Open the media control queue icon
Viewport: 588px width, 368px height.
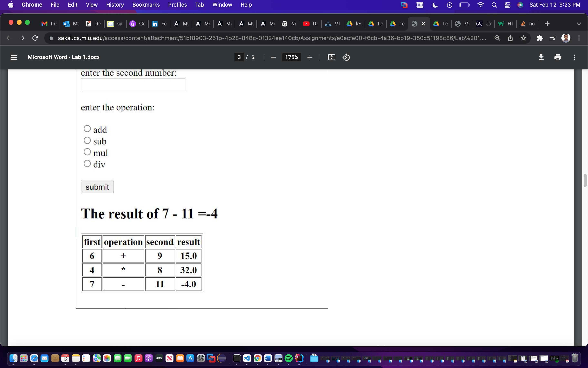point(552,38)
